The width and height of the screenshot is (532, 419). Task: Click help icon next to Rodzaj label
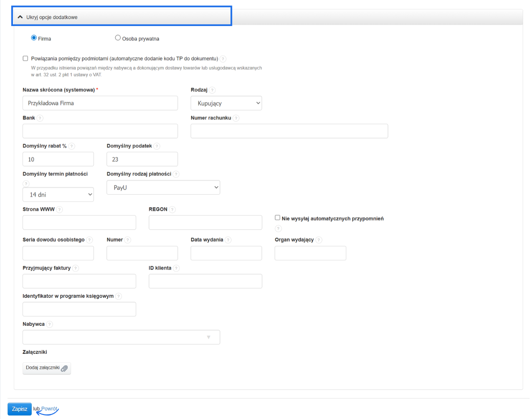coord(212,90)
